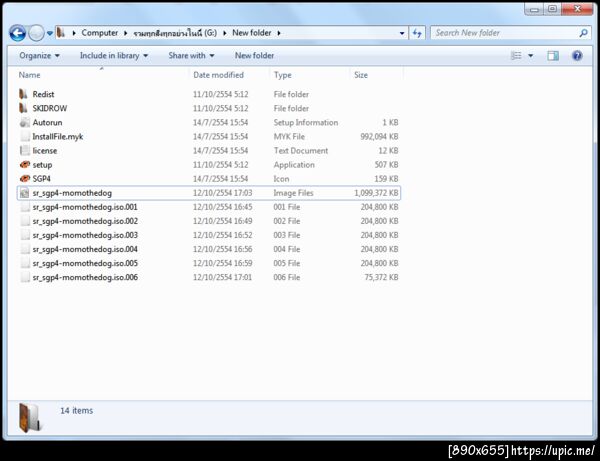600x461 pixels.
Task: Select the sr_sgp4-momothedog image file icon
Action: tap(24, 193)
